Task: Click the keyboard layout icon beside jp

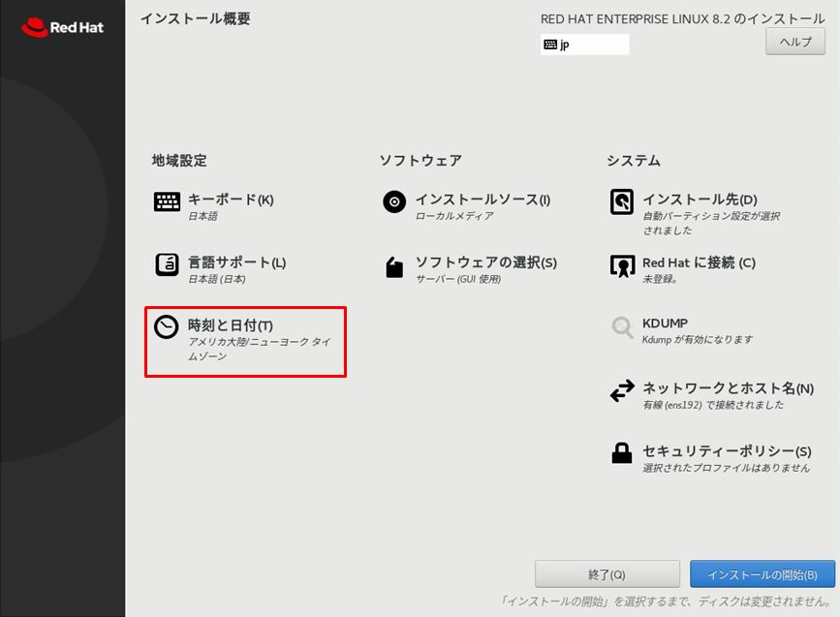Action: pos(550,45)
